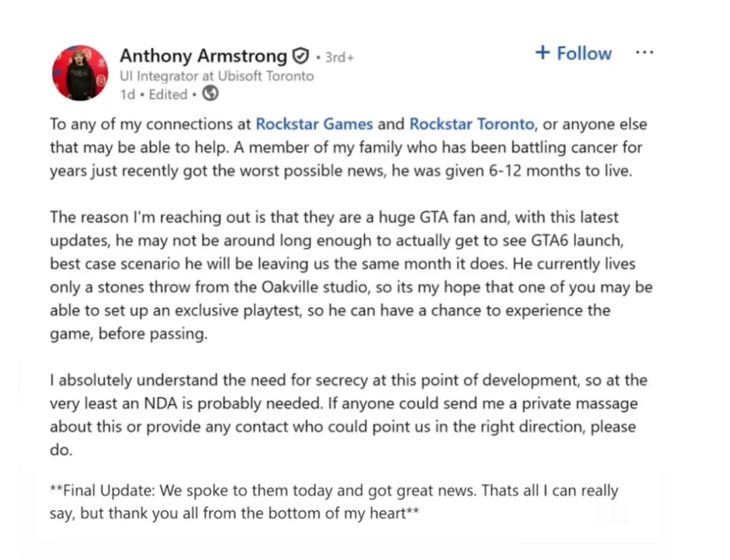Screen dimensions: 730x560
Task: Click the paragraph starting 'To any of my connections'
Action: 349,147
